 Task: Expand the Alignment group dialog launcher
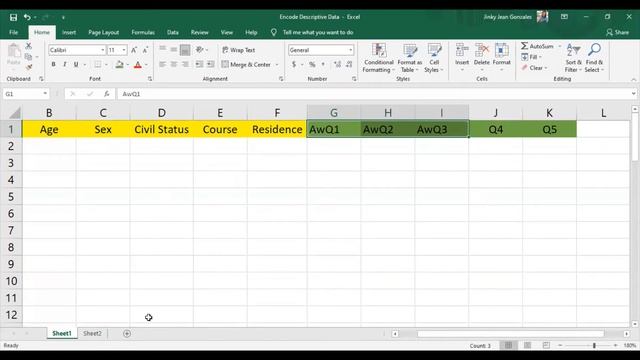click(281, 79)
